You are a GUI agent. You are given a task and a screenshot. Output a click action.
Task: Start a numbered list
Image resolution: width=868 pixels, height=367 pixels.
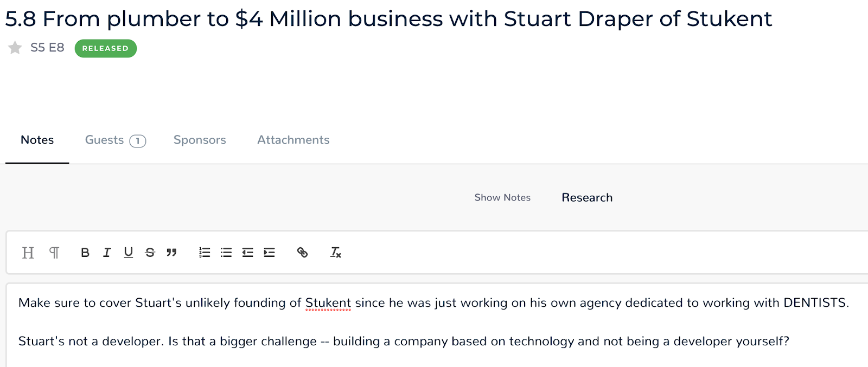(205, 253)
